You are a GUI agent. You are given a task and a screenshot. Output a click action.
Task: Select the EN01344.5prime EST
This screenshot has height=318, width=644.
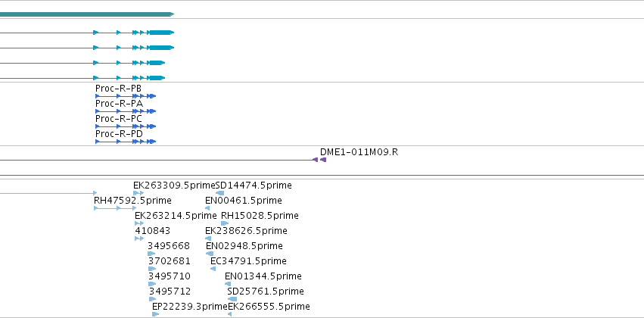click(263, 276)
